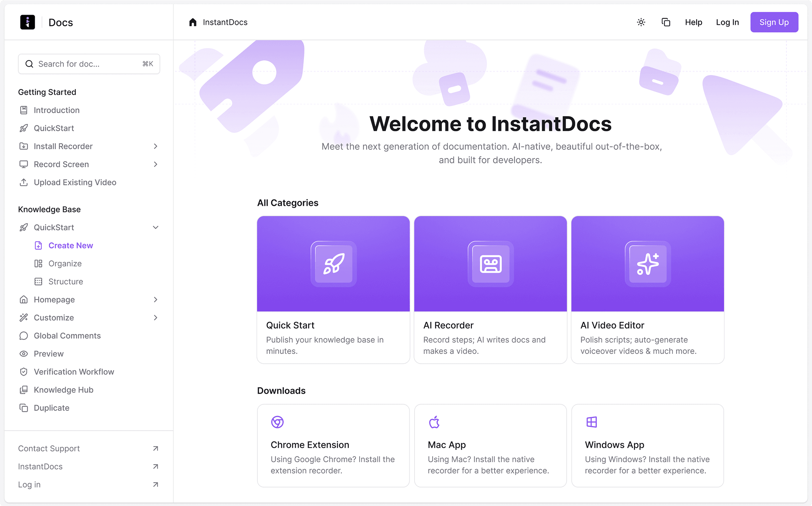Toggle light/dark theme with the sun icon
Screen dimensions: 812x506
[x=641, y=22]
